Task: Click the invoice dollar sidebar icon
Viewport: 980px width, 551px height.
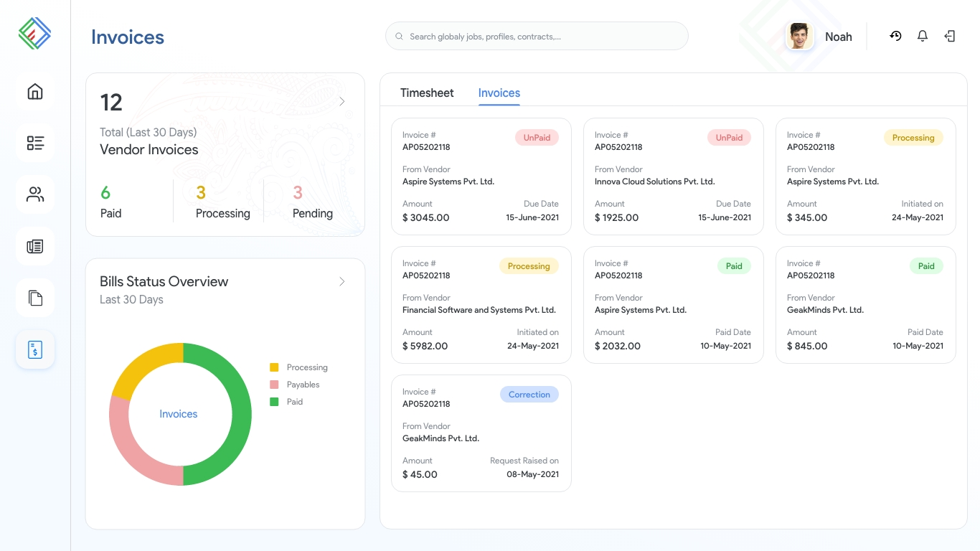Action: pyautogui.click(x=35, y=350)
